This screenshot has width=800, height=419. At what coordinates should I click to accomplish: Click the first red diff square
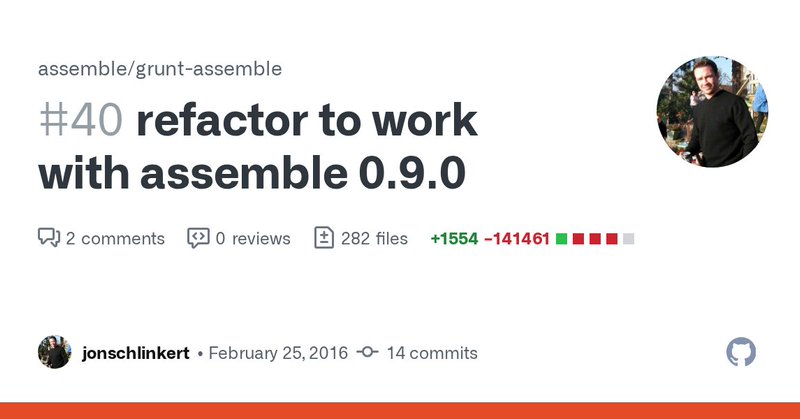click(578, 239)
